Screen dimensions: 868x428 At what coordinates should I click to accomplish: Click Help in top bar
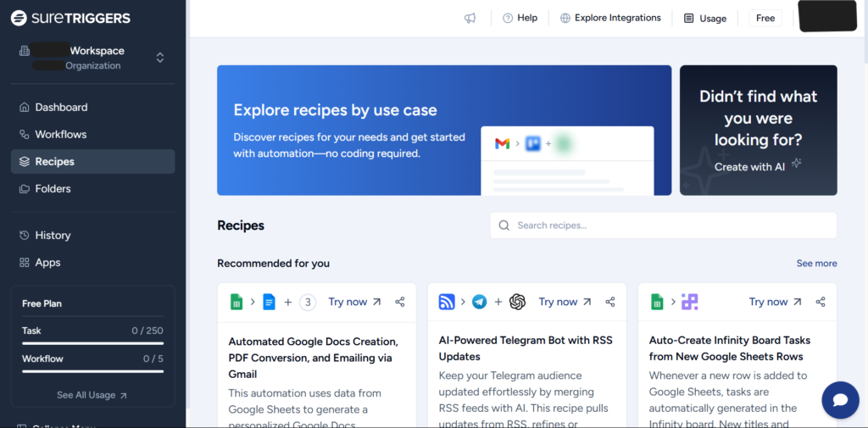click(520, 19)
